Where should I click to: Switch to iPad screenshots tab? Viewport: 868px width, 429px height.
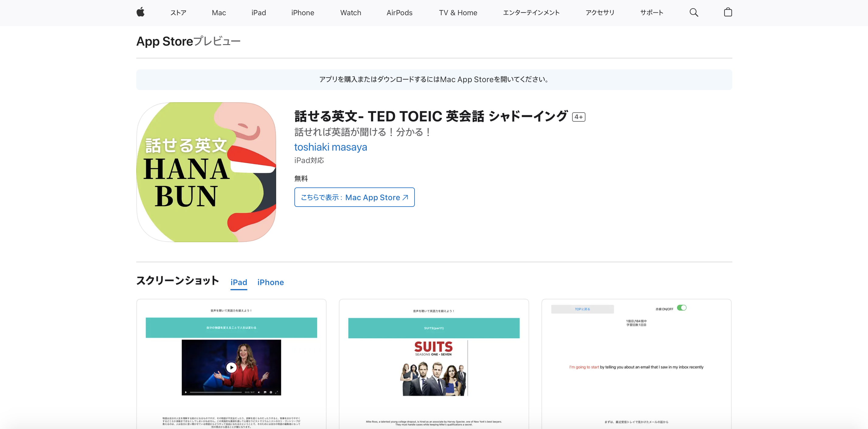coord(238,282)
